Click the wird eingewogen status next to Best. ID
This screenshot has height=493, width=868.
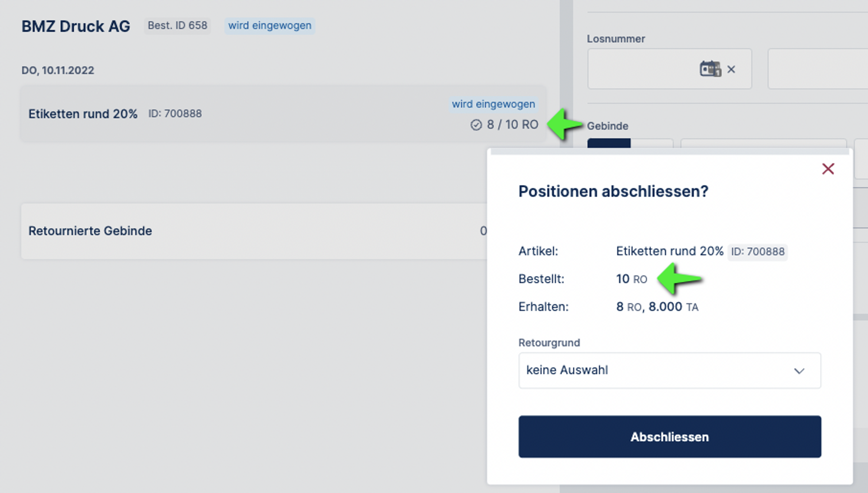pyautogui.click(x=270, y=26)
